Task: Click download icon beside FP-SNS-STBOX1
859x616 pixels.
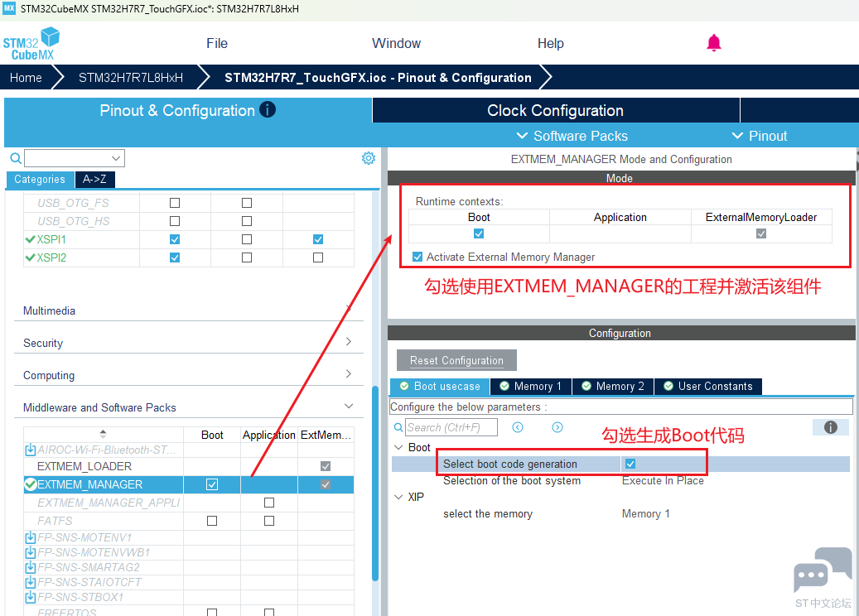Action: (x=31, y=597)
